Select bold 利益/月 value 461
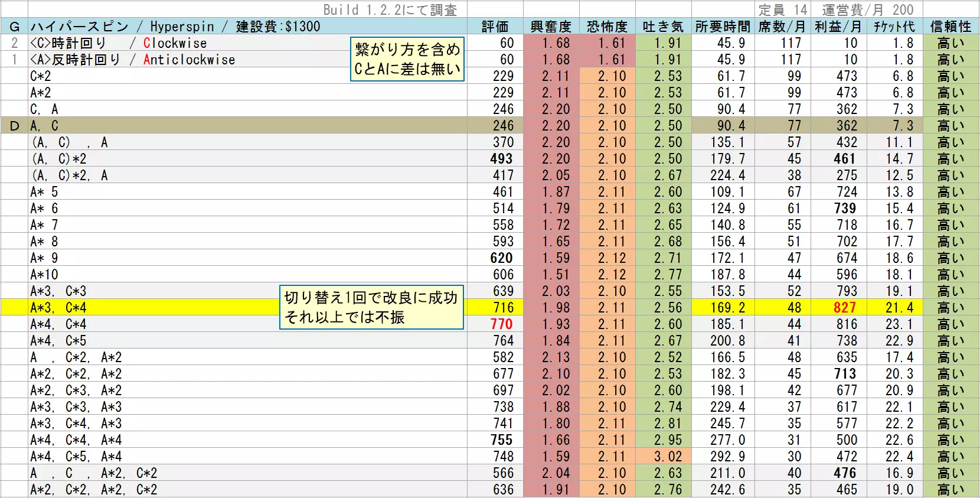Screen dimensions: 980x498 point(845,159)
